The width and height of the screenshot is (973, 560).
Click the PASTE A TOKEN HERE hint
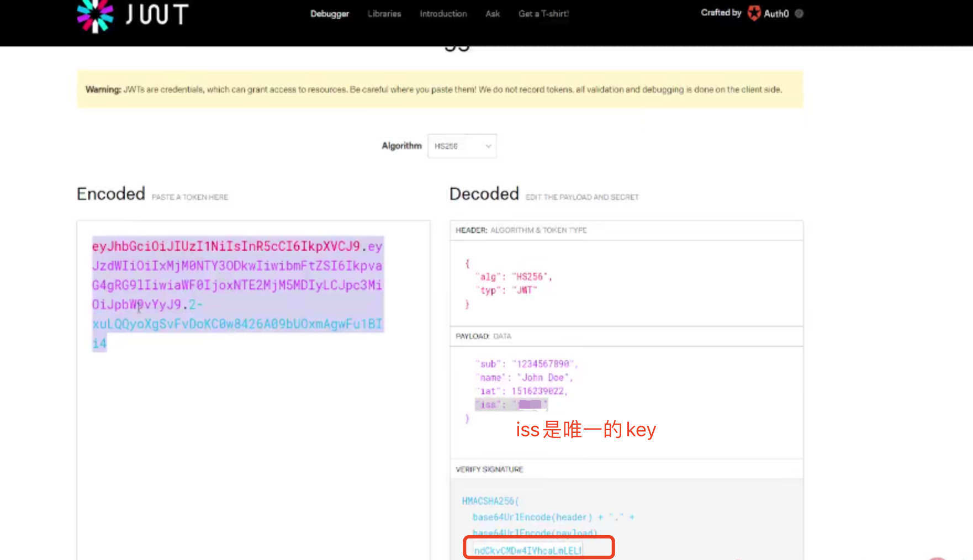[190, 197]
